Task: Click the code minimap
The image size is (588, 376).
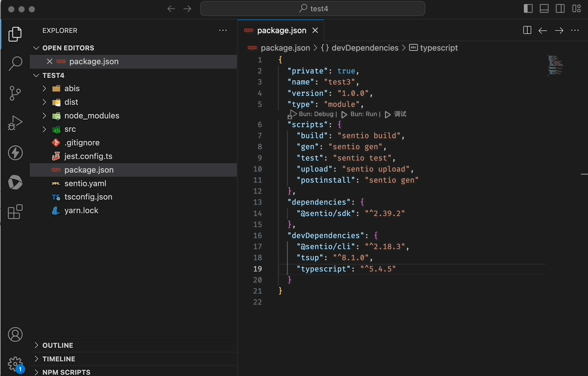Action: (x=555, y=65)
